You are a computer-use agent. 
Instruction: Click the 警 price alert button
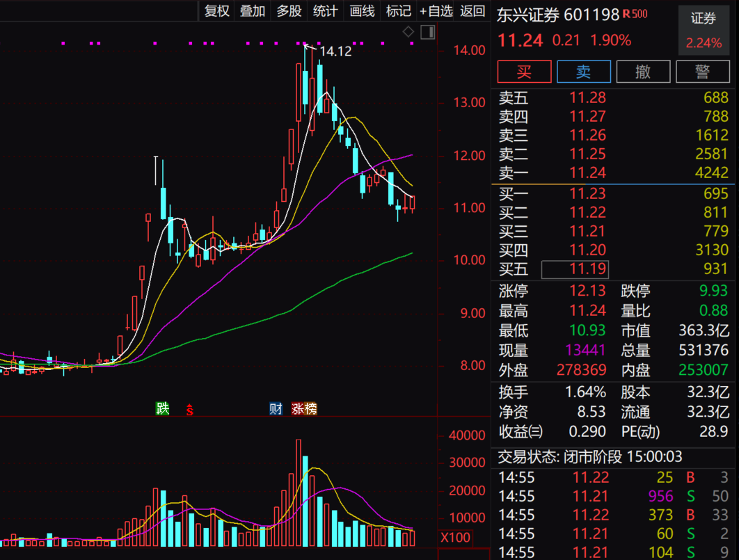point(702,72)
